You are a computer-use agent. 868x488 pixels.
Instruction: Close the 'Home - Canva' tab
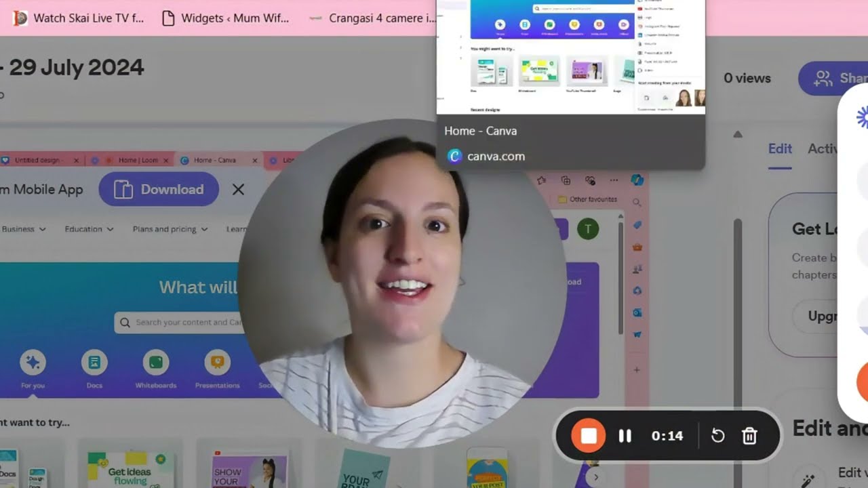pos(255,161)
